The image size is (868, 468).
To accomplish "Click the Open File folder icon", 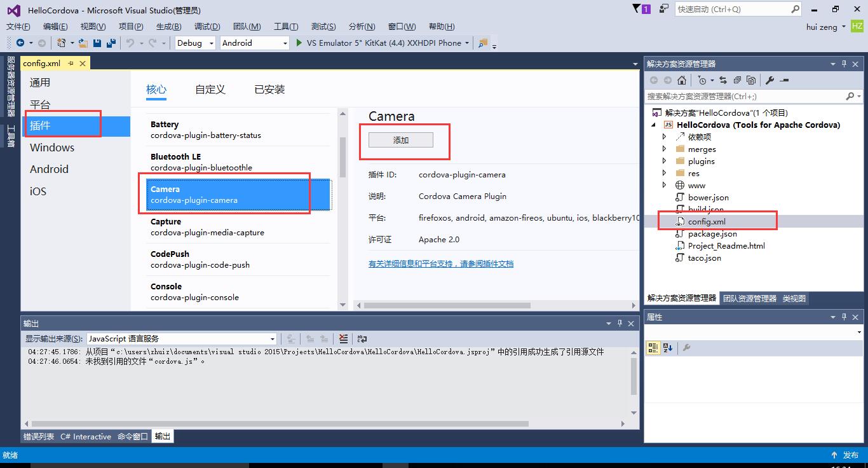I will (x=83, y=43).
